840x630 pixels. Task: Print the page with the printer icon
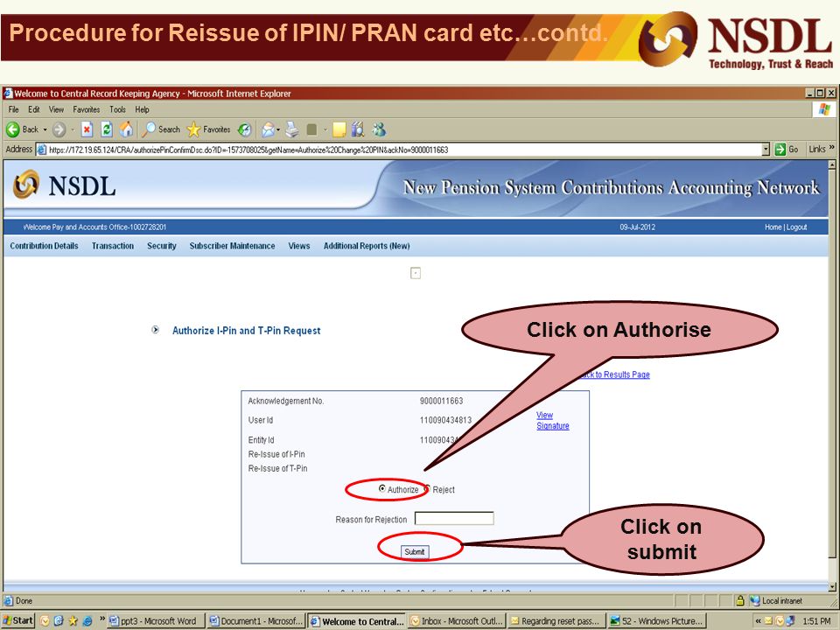[x=292, y=129]
